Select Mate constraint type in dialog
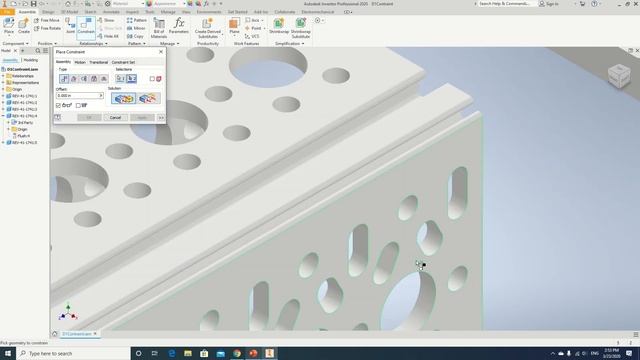This screenshot has width=640, height=360. coord(64,78)
